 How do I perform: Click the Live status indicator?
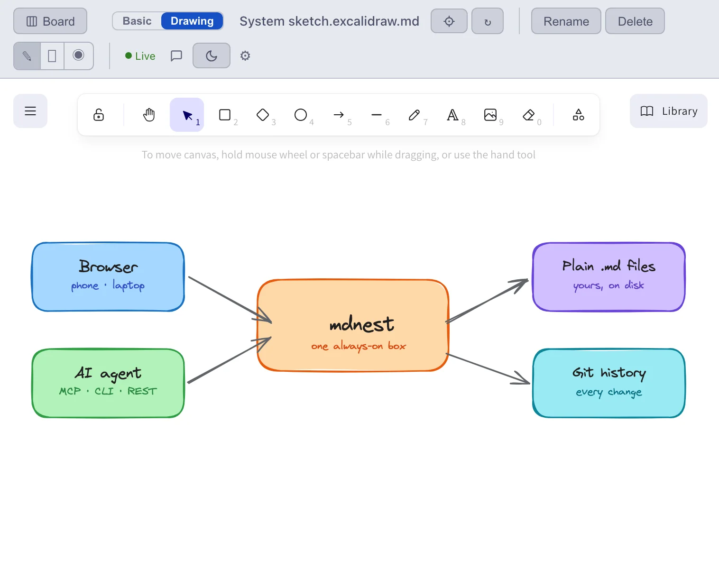tap(140, 56)
